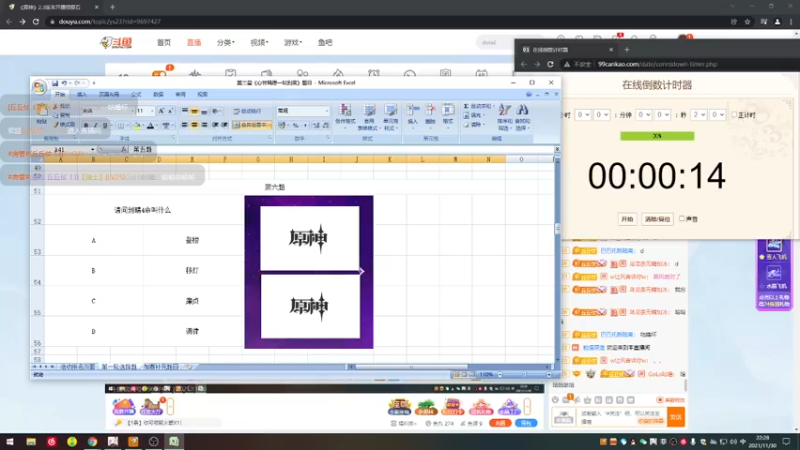Align text right in Excel
The image size is (800, 450).
tap(204, 124)
